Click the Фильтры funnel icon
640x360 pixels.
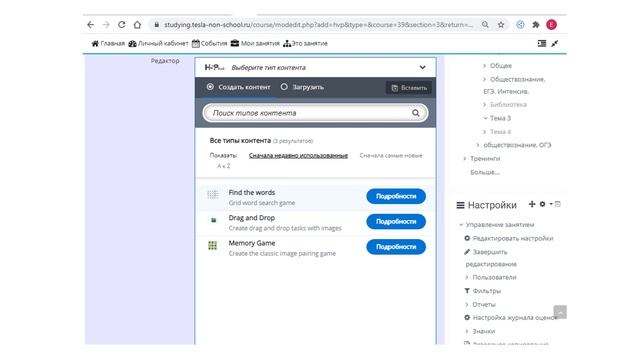467,291
